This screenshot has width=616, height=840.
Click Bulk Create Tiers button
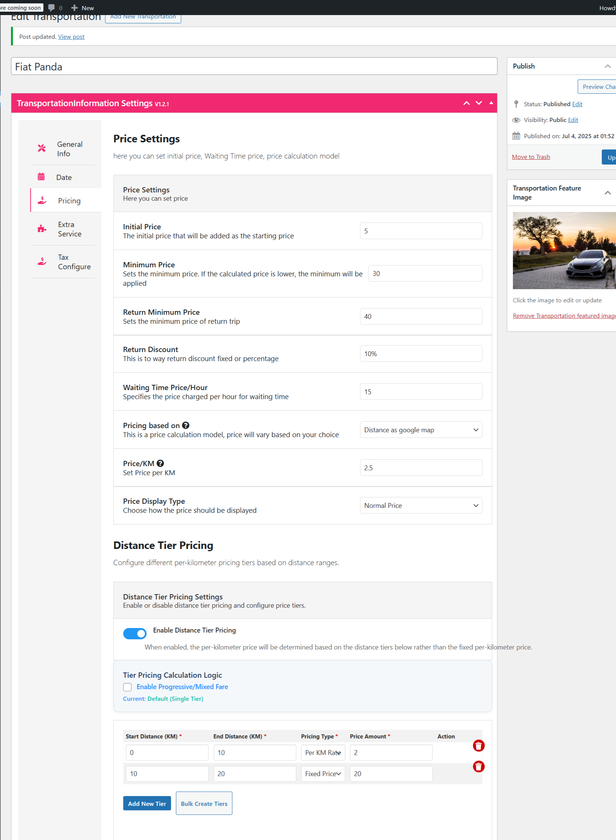204,803
